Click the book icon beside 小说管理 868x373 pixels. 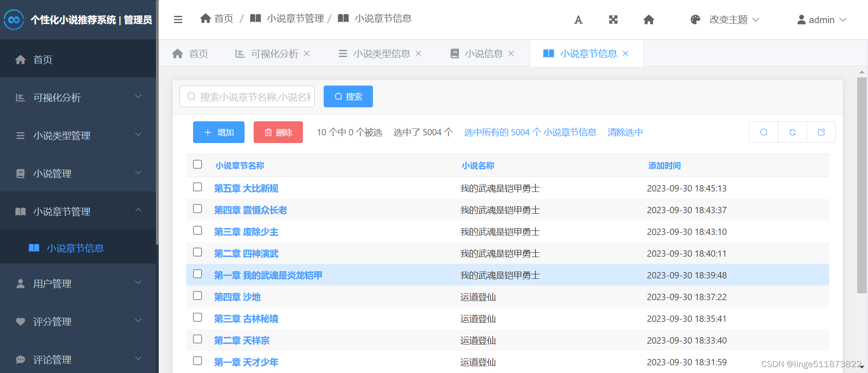tap(20, 173)
